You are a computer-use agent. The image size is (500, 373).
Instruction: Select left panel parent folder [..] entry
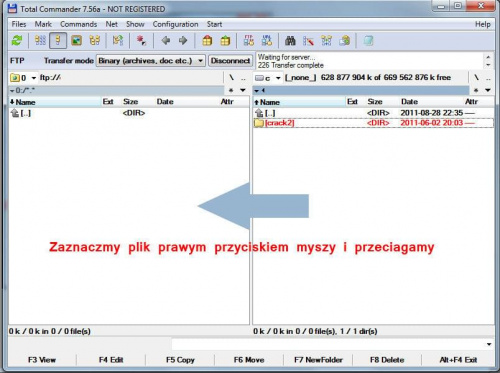tap(129, 113)
